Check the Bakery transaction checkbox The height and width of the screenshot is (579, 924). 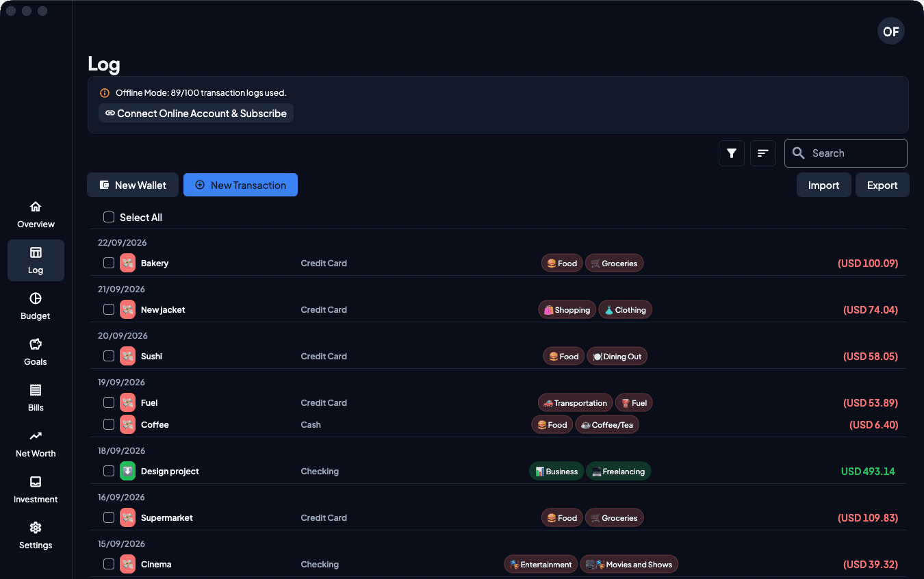click(x=109, y=263)
